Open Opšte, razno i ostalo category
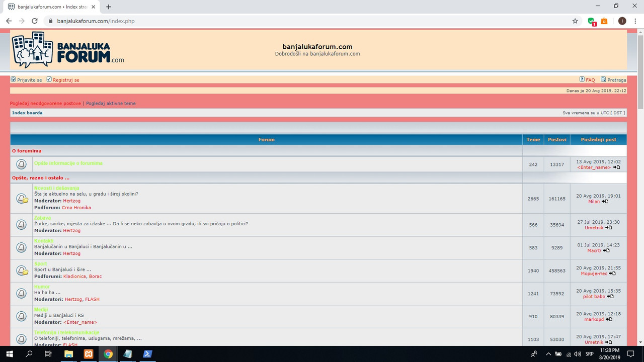Screen dimensions: 644x362 coord(41,178)
